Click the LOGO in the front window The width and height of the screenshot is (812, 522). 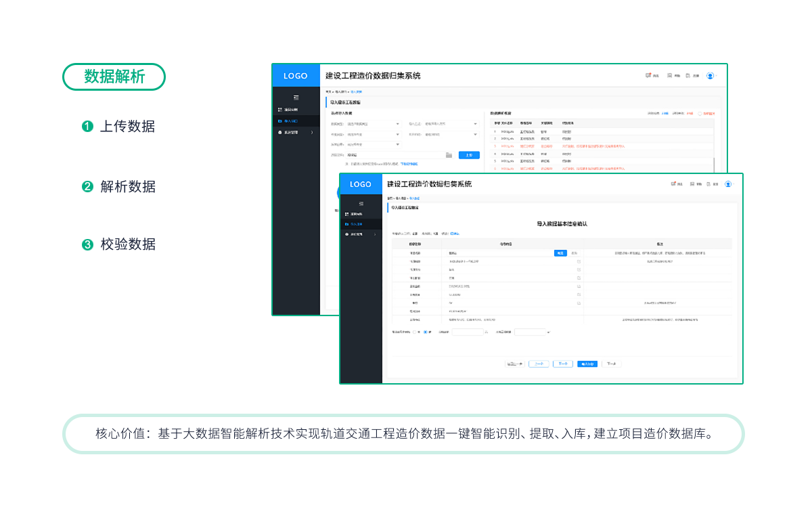click(361, 184)
